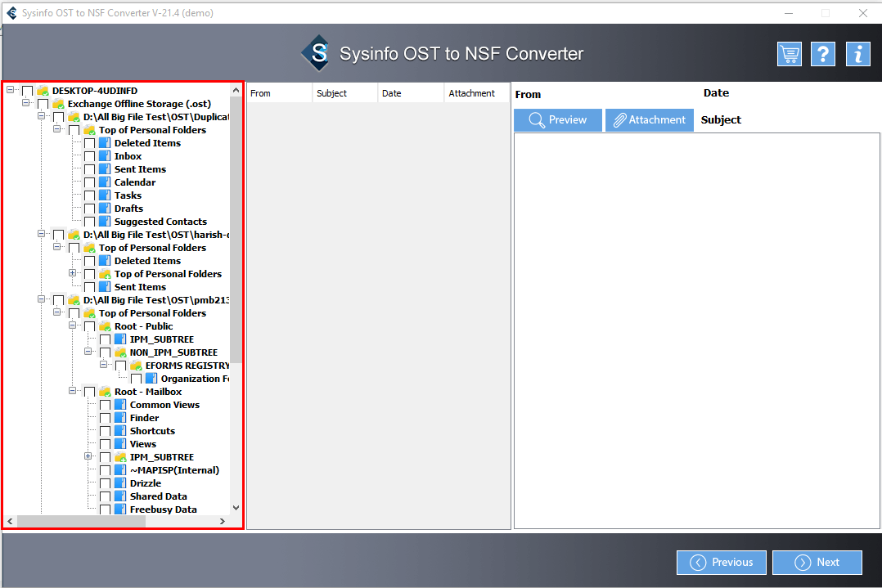This screenshot has width=882, height=588.
Task: Click the Shared Data folder icon
Action: (x=120, y=496)
